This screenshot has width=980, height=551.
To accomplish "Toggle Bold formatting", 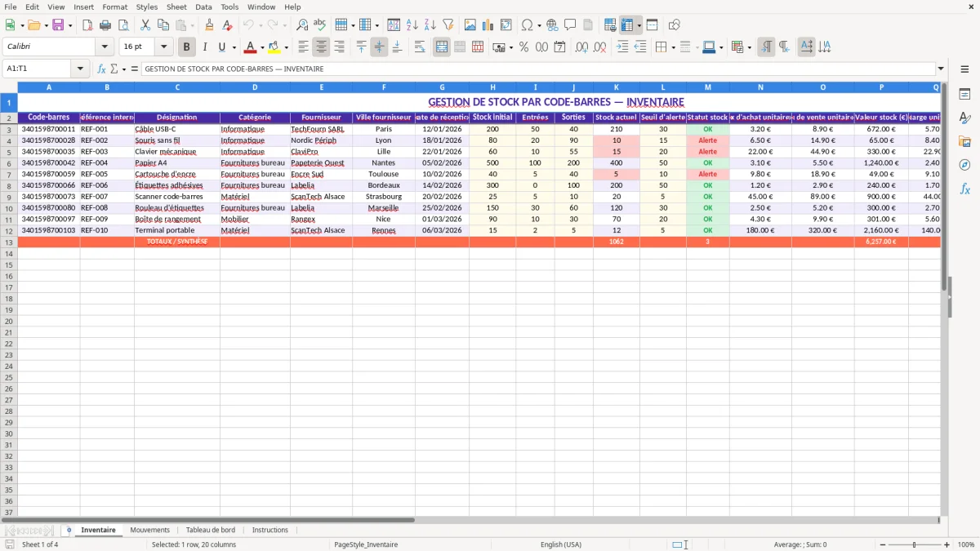I will tap(187, 47).
